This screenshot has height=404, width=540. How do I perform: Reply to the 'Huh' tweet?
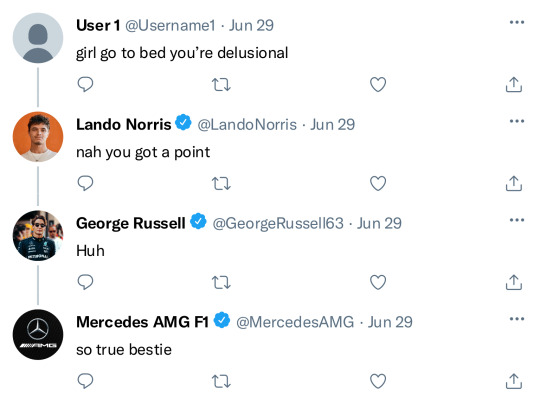click(85, 282)
